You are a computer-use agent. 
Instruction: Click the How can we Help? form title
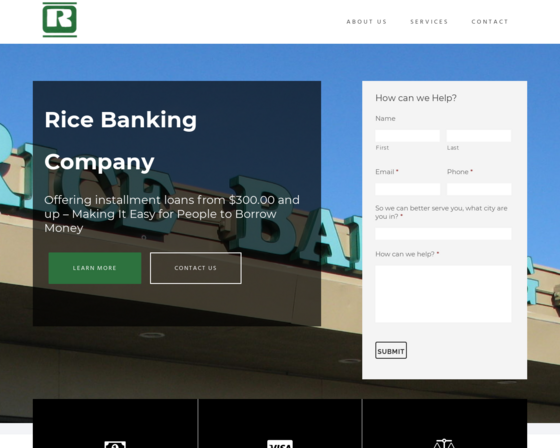416,98
